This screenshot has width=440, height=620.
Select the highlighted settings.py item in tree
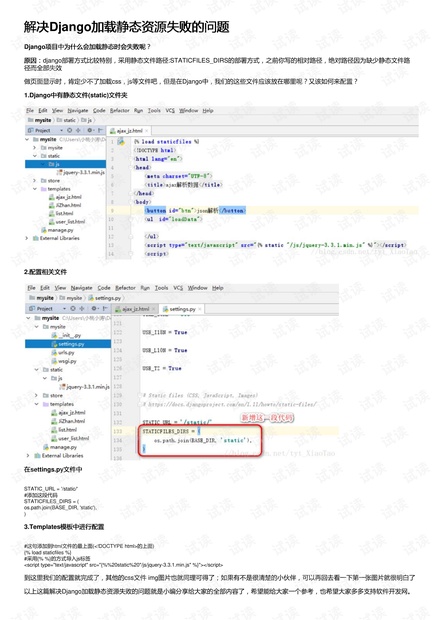point(68,344)
